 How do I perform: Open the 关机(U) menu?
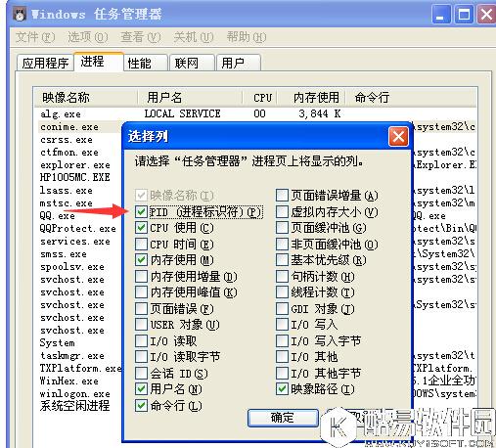coord(194,37)
